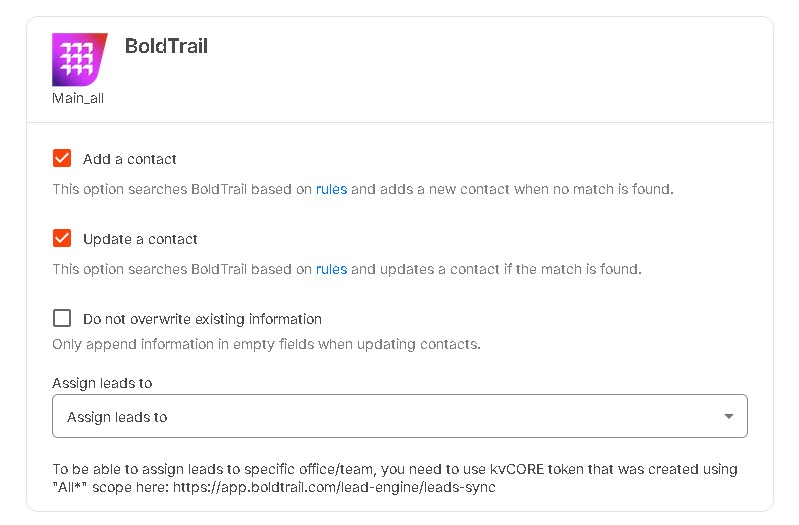This screenshot has width=799, height=525.
Task: Open rules link under Add a contact
Action: click(x=331, y=189)
